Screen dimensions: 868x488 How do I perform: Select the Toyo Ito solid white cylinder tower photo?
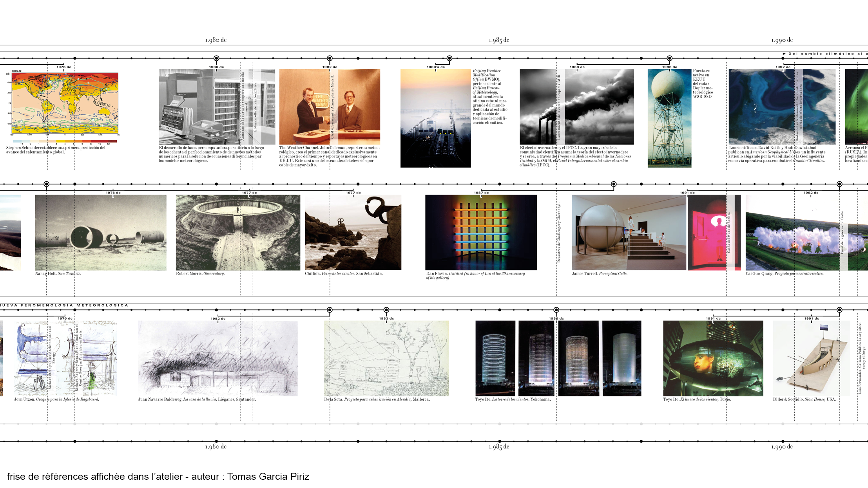coord(622,358)
